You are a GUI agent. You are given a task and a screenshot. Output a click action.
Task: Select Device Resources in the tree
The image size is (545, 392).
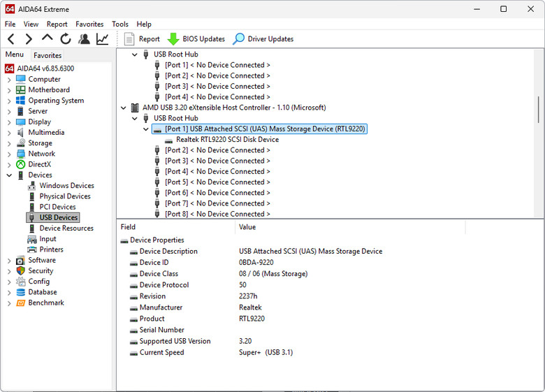(x=66, y=228)
